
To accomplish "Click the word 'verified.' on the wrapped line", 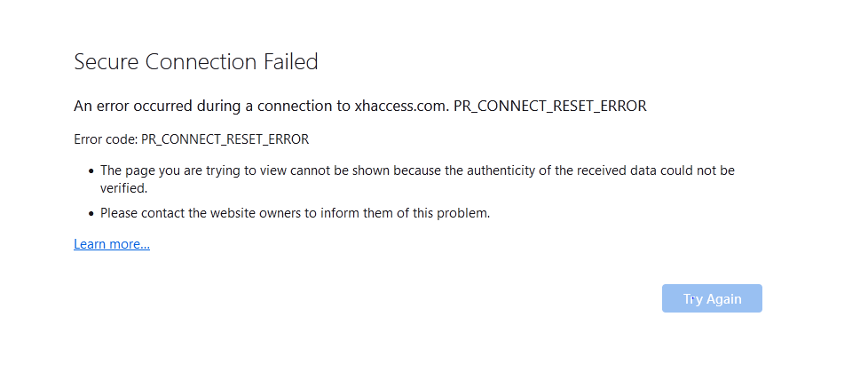I will (123, 188).
